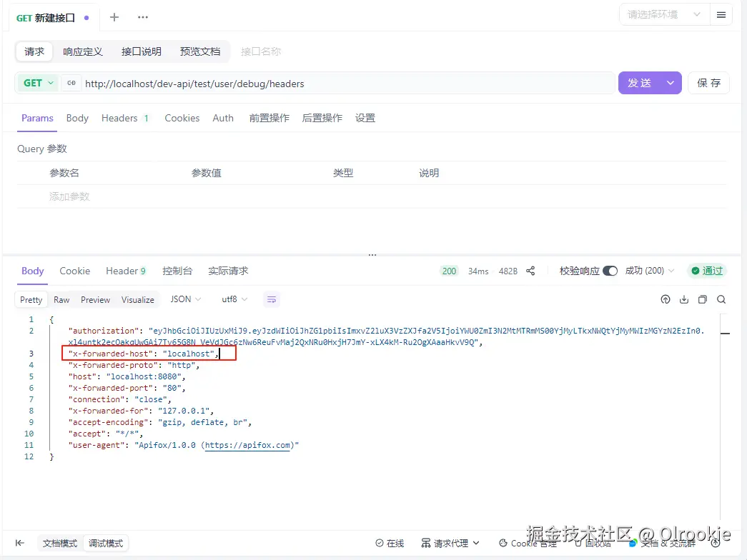
Task: Click the 保存 button
Action: pos(709,83)
